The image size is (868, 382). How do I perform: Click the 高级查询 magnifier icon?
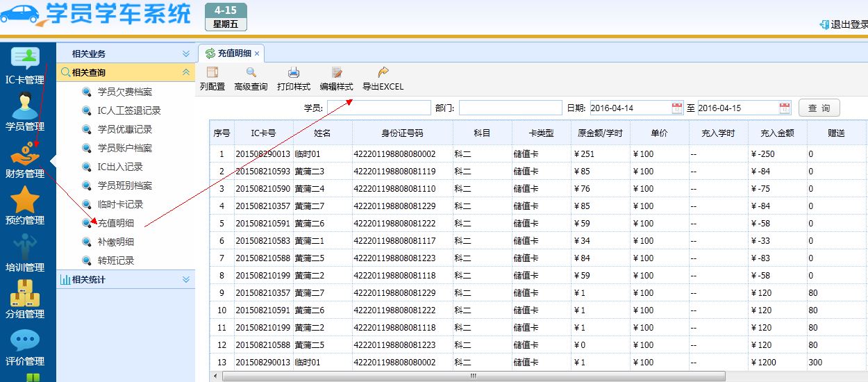pyautogui.click(x=251, y=72)
